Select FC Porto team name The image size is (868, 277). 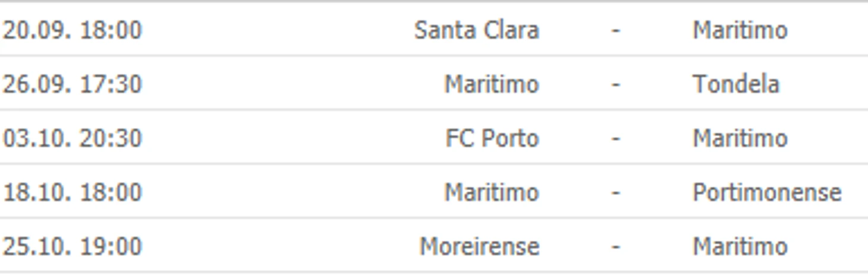(492, 138)
